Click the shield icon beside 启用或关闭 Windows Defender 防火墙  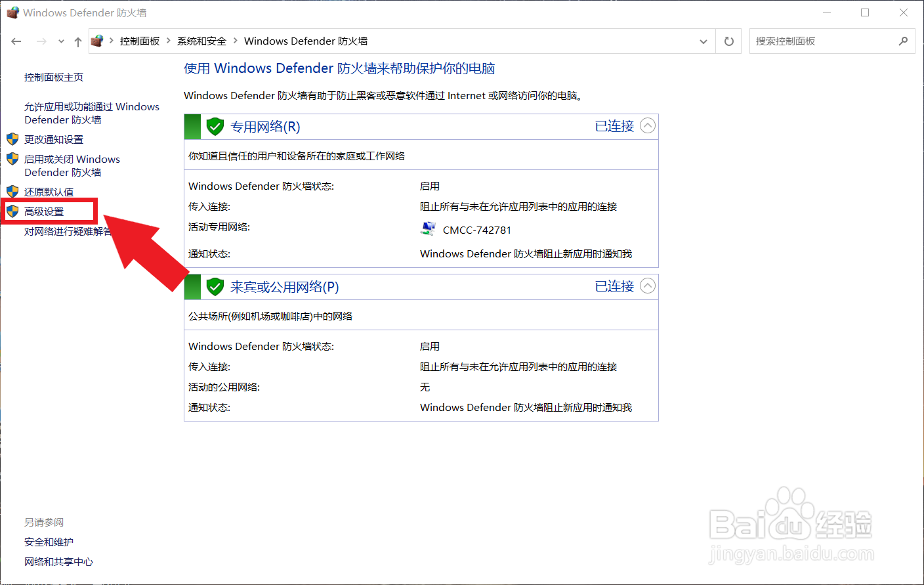point(12,159)
